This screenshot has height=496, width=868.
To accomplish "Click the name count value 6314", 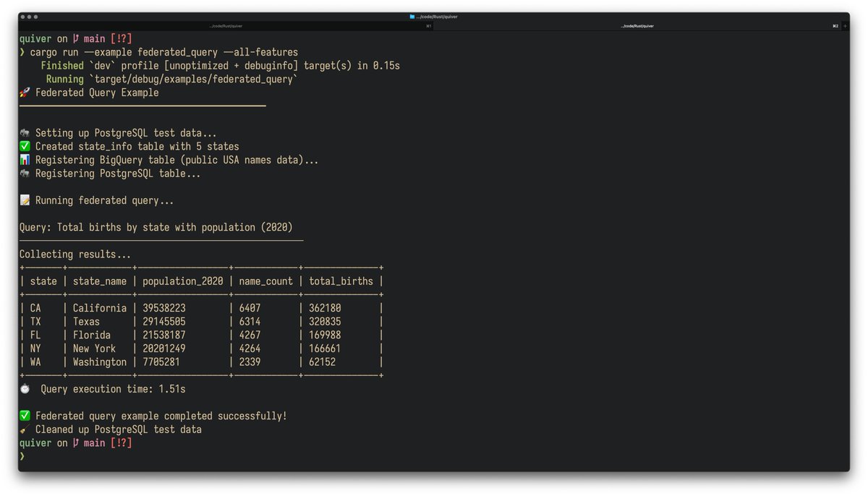I will pos(250,322).
